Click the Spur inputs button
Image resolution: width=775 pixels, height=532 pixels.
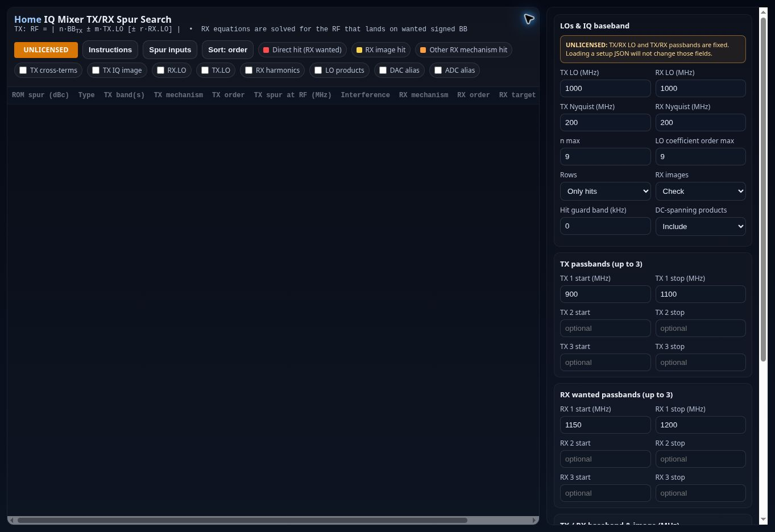(170, 50)
